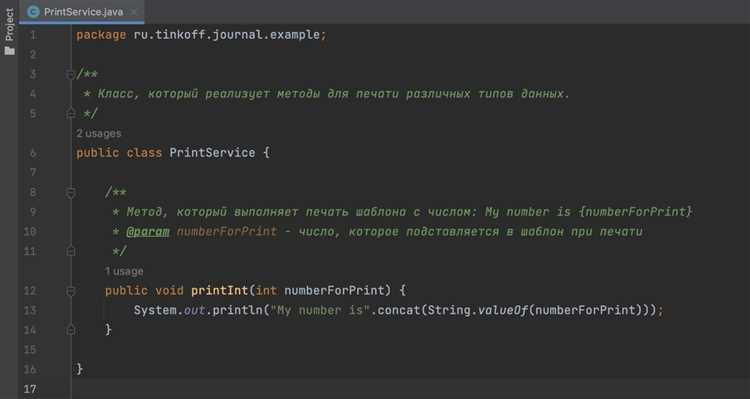Viewport: 750px width, 399px height.
Task: Click the 'void' keyword on line 12
Action: click(x=169, y=291)
